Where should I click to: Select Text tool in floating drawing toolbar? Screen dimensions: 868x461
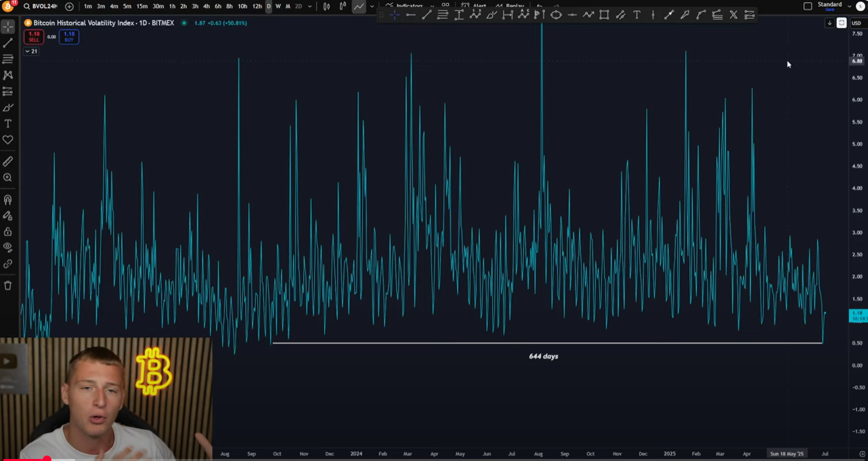pos(636,15)
